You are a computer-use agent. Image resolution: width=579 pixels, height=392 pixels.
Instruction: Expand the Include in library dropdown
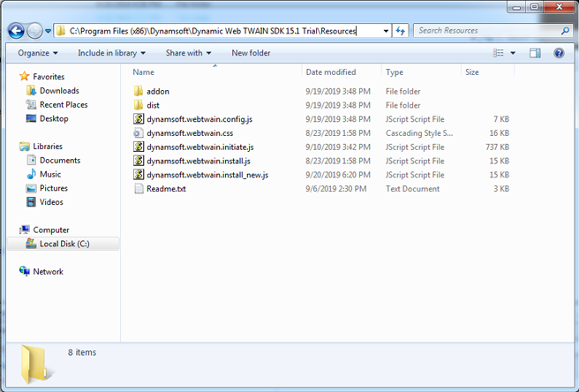point(109,53)
